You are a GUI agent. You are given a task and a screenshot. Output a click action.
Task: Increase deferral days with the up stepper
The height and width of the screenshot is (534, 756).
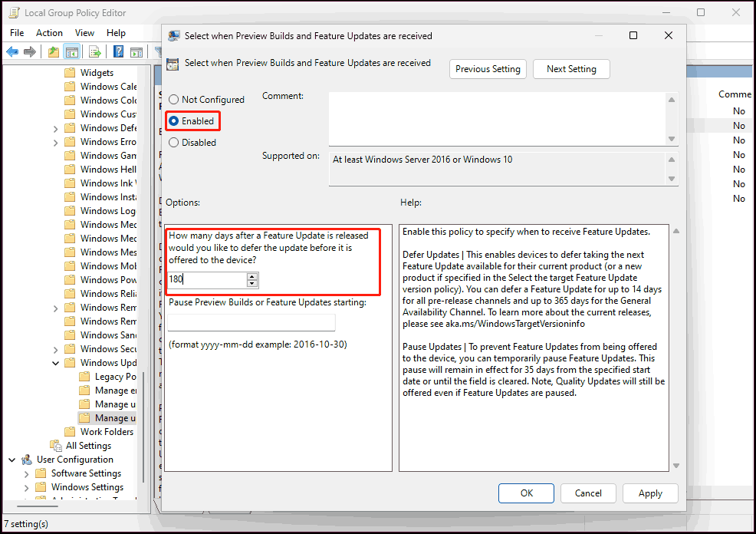252,276
